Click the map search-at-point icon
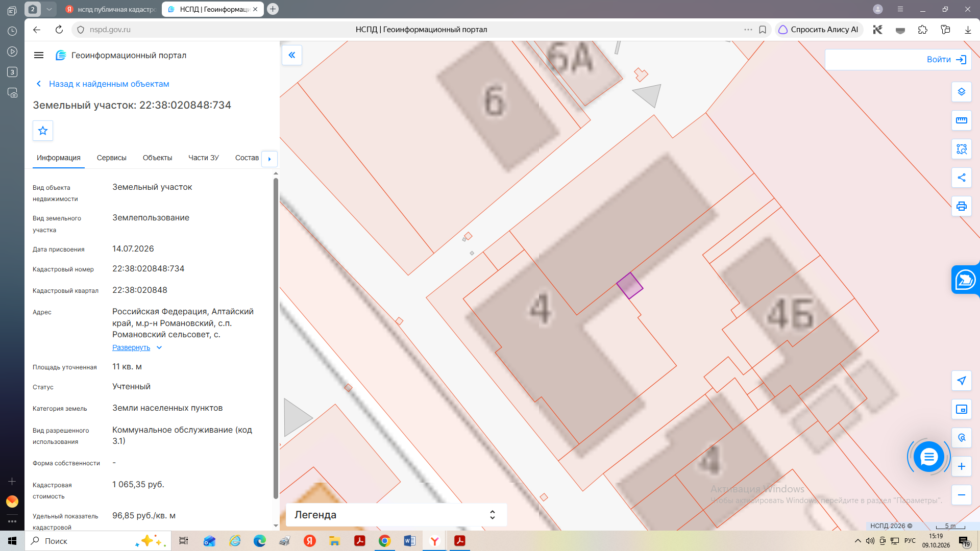The image size is (980, 551). pos(962,438)
